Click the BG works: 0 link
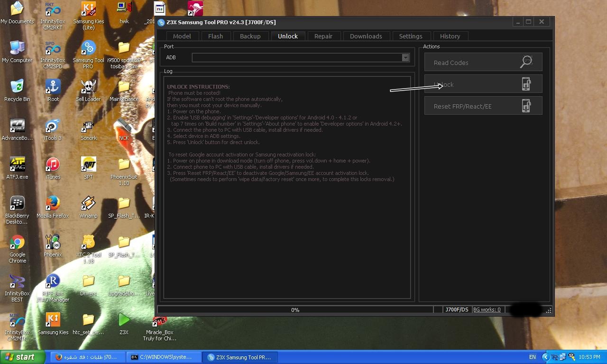 [x=487, y=309]
